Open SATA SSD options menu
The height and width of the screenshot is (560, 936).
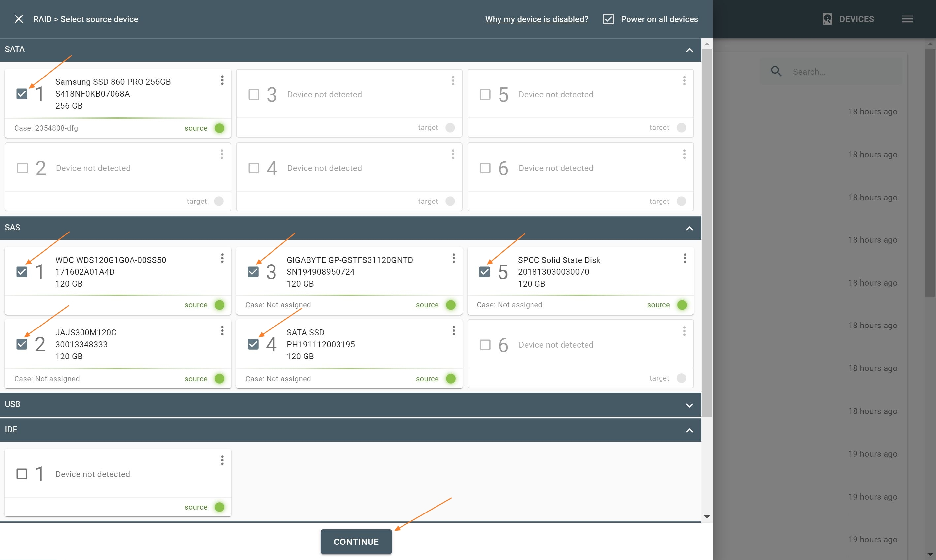[x=454, y=330]
